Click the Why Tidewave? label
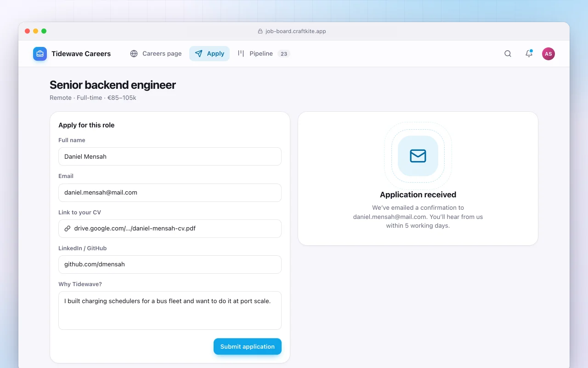The image size is (588, 368). [x=80, y=284]
